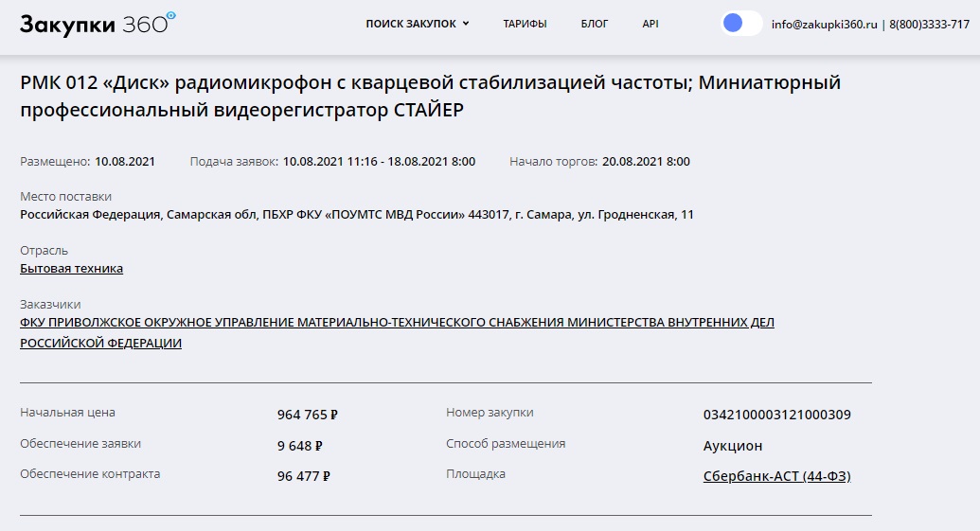Click the Отрасль label
The image size is (980, 531).
coord(44,251)
